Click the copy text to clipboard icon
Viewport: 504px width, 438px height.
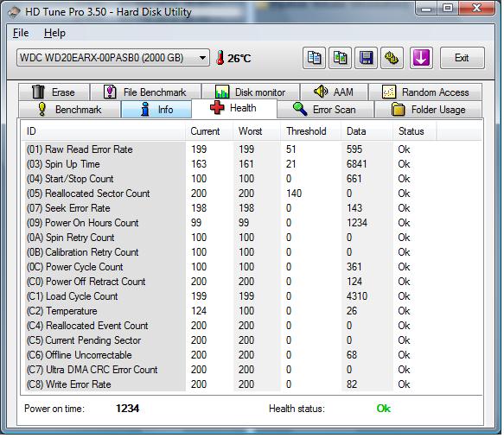pos(314,58)
